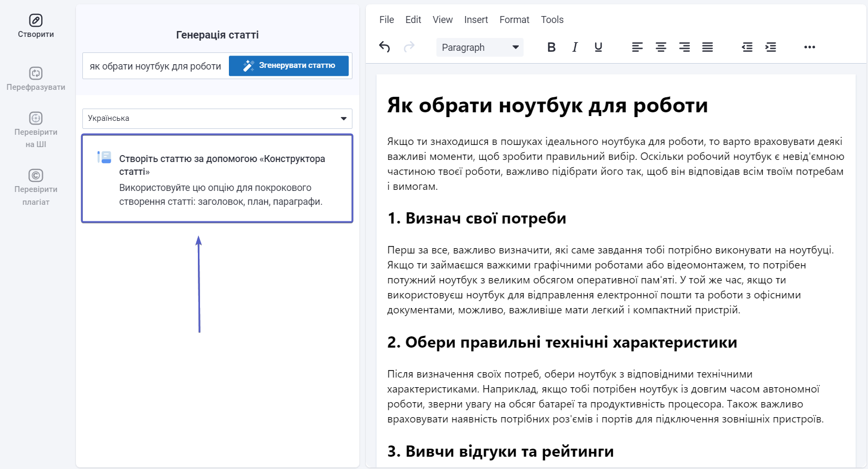Click heading '3. Вивчи відгуки та рейтинги'
Viewport: 868px width, 469px height.
pyautogui.click(x=501, y=451)
